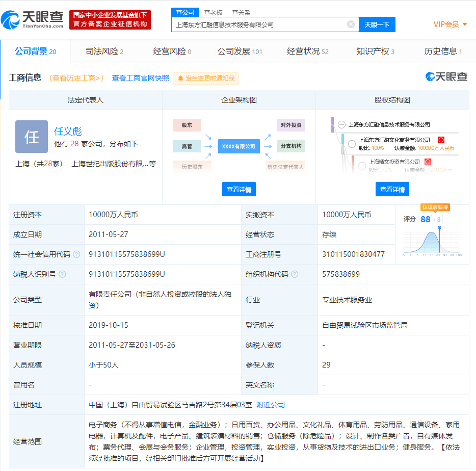
Task: Open 附近公司 link
Action: [x=271, y=405]
